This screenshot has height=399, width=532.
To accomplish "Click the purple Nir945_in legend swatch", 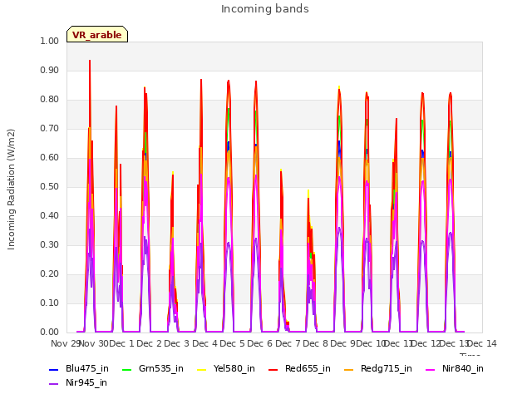I will tap(54, 384).
